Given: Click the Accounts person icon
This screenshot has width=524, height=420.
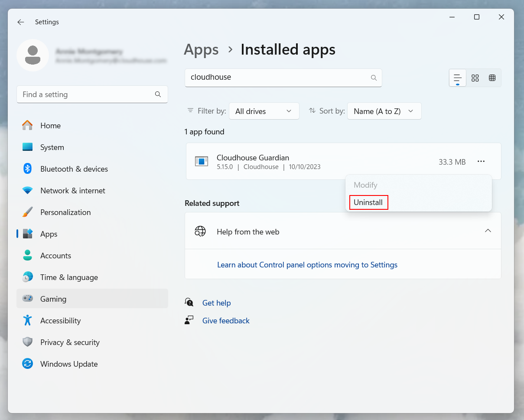Looking at the screenshot, I should [28, 256].
